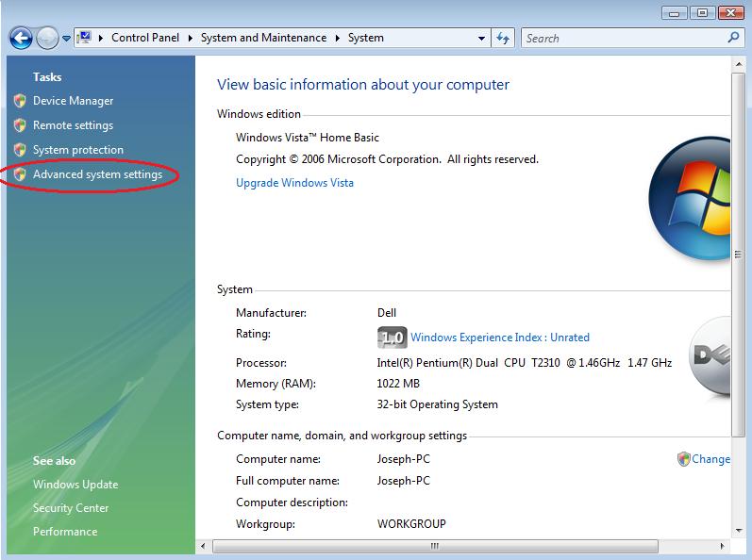Image resolution: width=752 pixels, height=560 pixels.
Task: Select Windows Vista Home Basic text
Action: coord(308,138)
